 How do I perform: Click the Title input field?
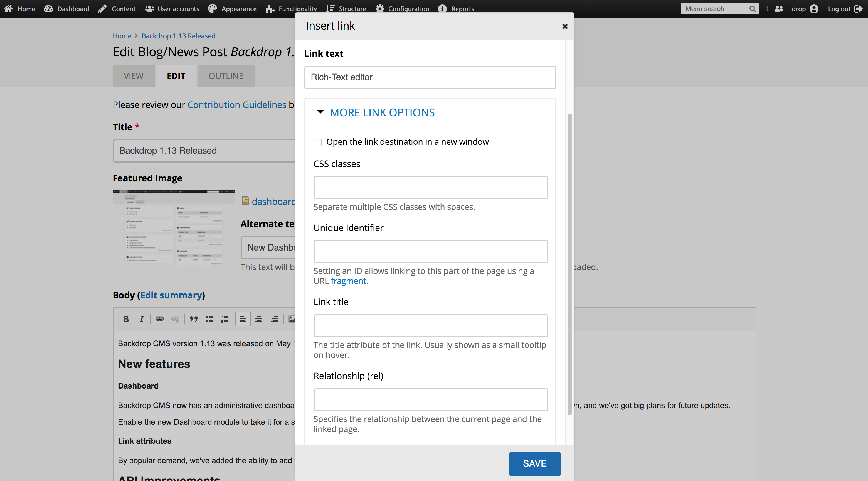click(x=204, y=151)
